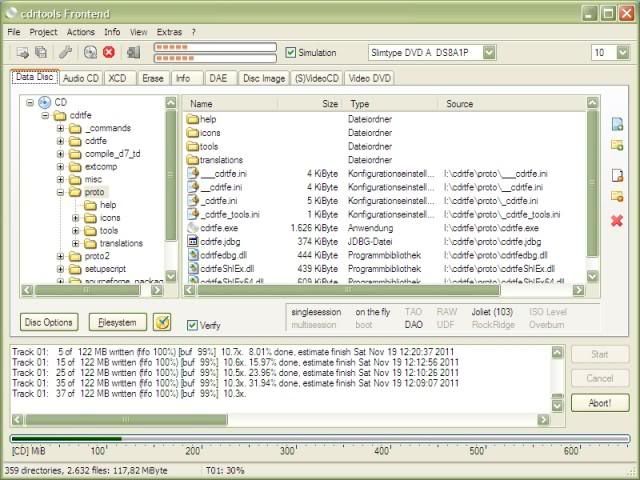Click the Disc Options button

point(49,322)
